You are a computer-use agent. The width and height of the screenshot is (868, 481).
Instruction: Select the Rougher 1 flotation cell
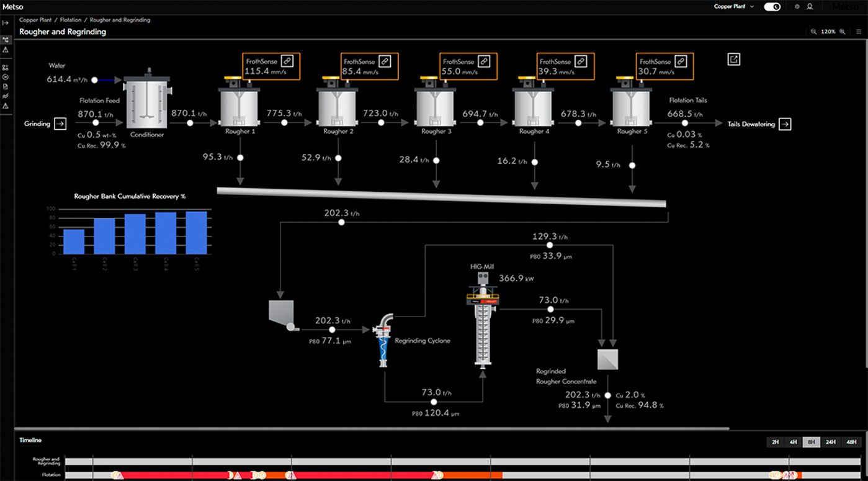pyautogui.click(x=239, y=103)
